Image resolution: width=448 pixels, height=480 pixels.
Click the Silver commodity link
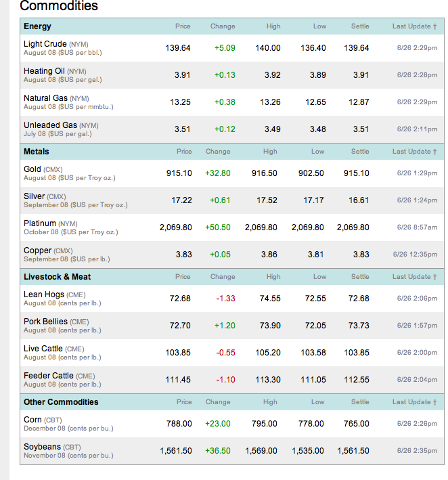point(34,196)
